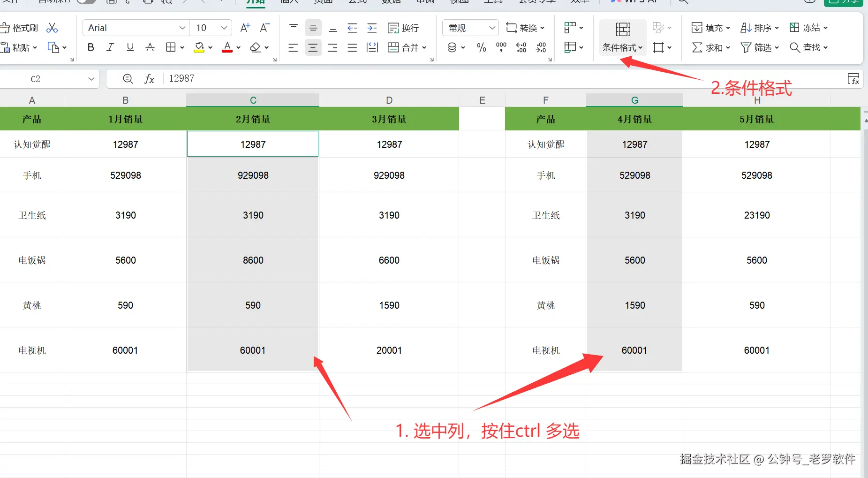
Task: Select the 3月销量 header cell
Action: [389, 119]
